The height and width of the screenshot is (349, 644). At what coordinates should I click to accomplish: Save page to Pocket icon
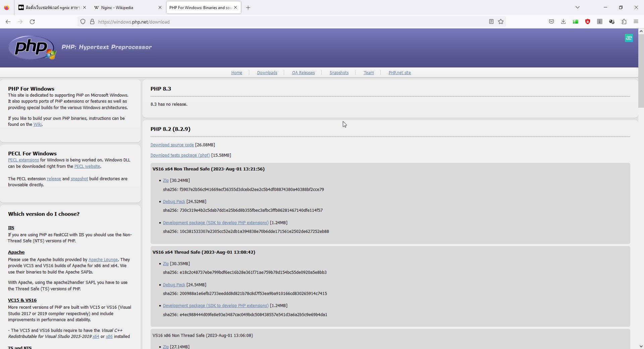pos(551,22)
